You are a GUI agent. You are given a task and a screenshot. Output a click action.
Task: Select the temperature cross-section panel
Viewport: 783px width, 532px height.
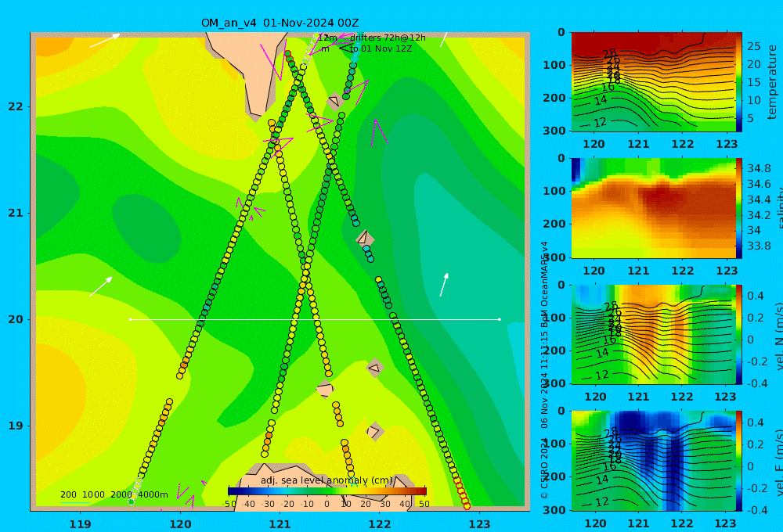coord(653,82)
